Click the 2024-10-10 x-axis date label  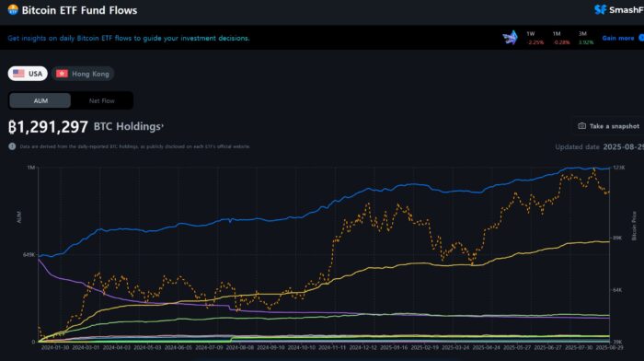point(302,347)
